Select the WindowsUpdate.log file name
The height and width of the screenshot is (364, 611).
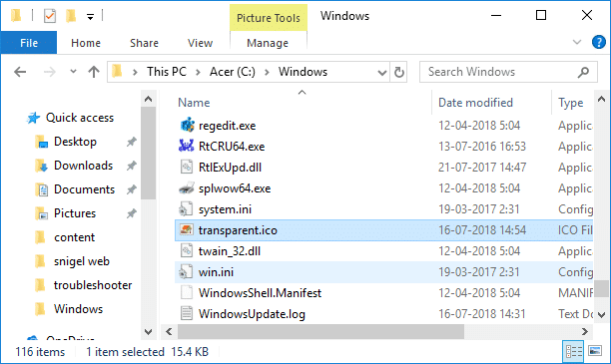click(252, 314)
